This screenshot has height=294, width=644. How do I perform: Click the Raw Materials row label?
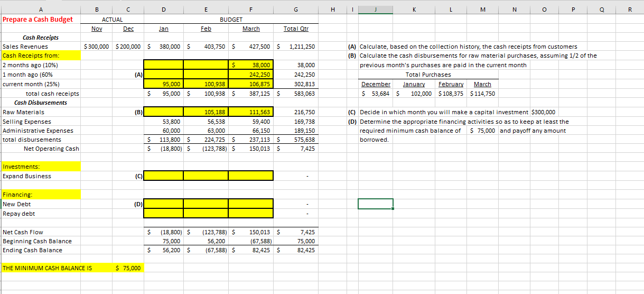coord(23,112)
